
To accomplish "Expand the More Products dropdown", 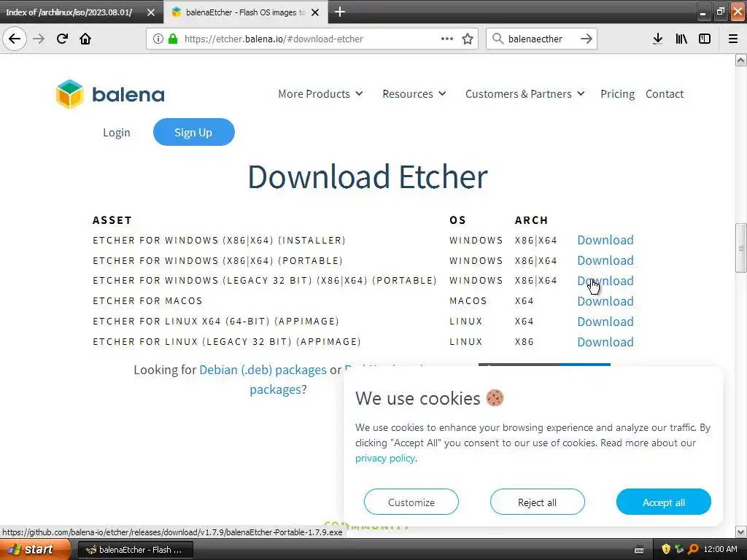I will [320, 94].
